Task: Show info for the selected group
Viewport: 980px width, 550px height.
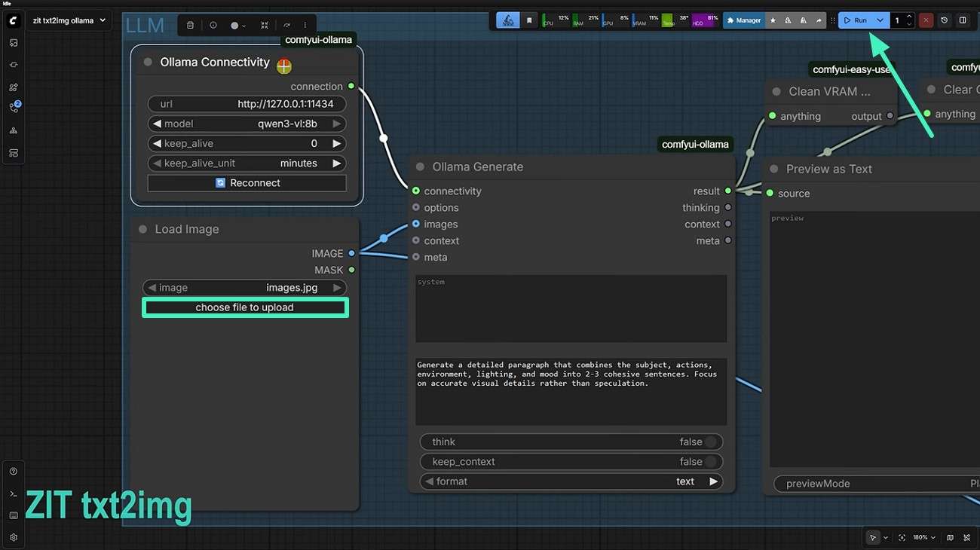Action: click(213, 25)
